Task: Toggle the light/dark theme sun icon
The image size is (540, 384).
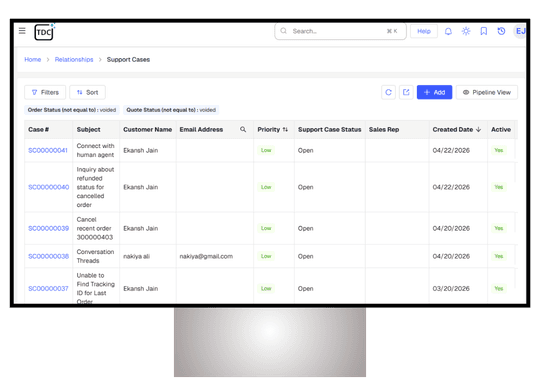Action: [x=466, y=31]
